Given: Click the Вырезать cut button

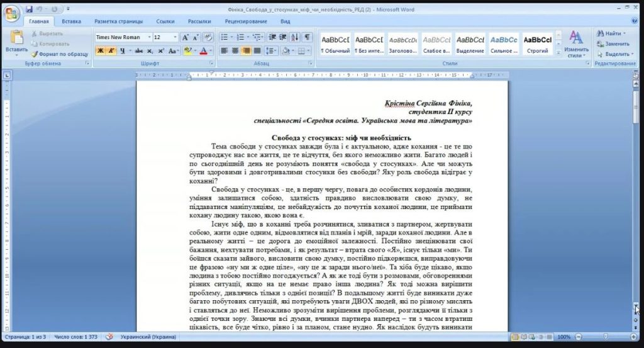Looking at the screenshot, I should coord(47,34).
